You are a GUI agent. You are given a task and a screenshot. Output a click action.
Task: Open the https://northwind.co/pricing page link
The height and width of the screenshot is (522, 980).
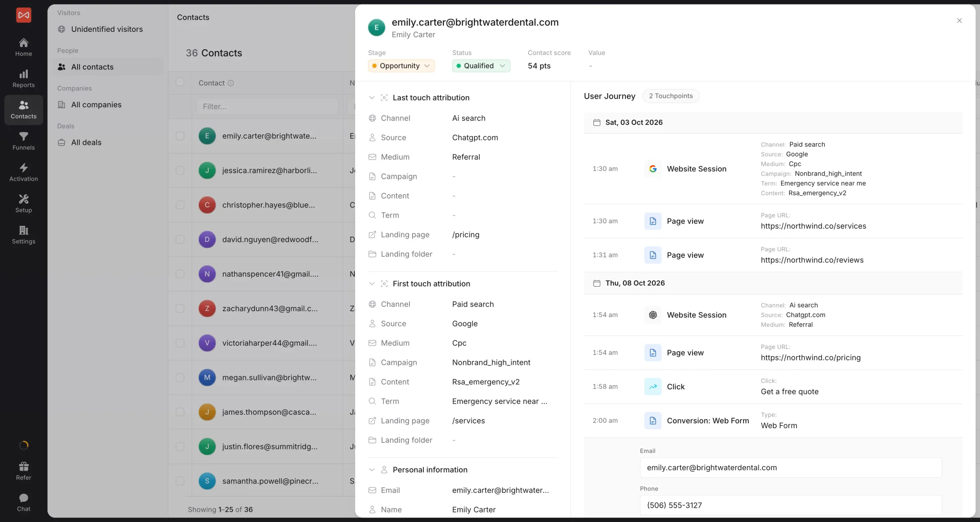(811, 358)
